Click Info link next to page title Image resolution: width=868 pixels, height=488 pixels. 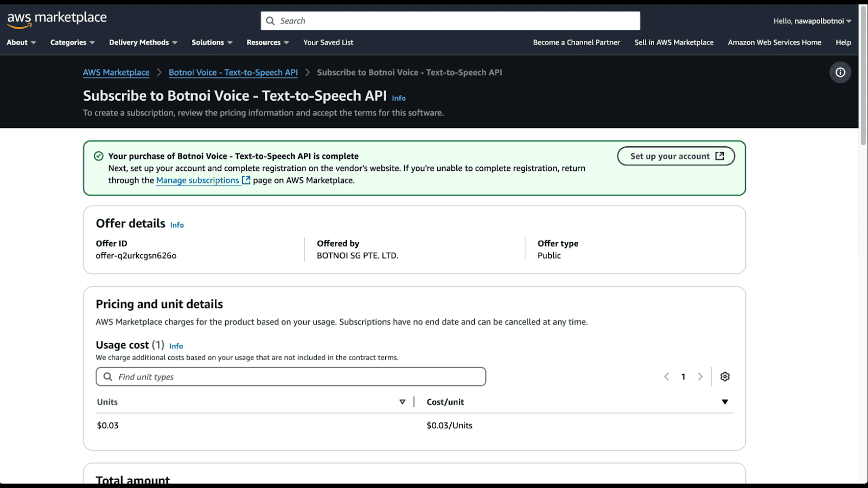[x=399, y=98]
